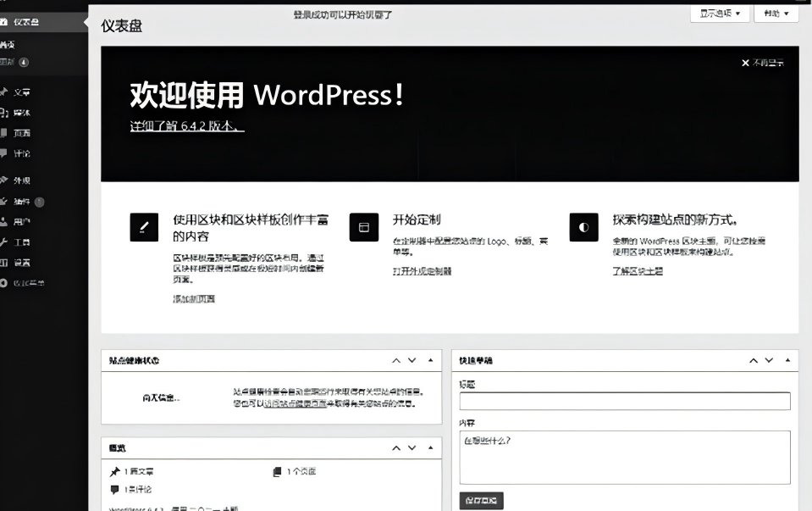Viewport: 812px width, 511px height.
Task: Click the 尚无信息 status text
Action: pyautogui.click(x=161, y=398)
